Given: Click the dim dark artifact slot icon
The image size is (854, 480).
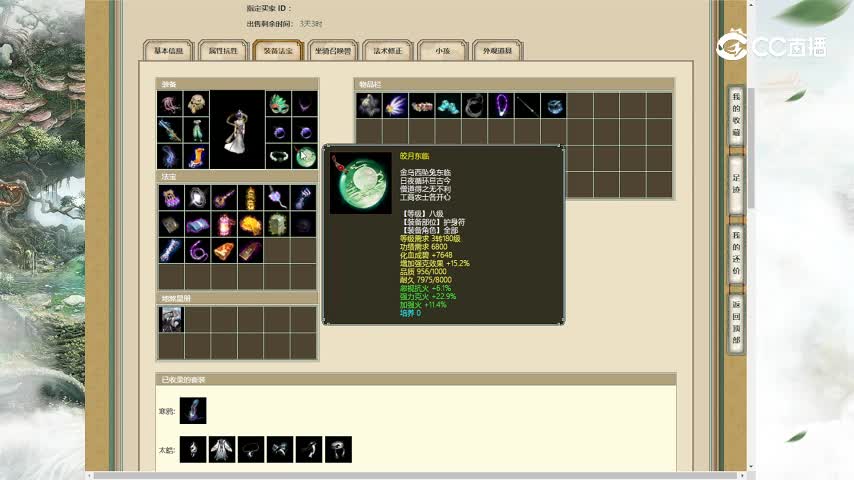Looking at the screenshot, I should coord(303,224).
